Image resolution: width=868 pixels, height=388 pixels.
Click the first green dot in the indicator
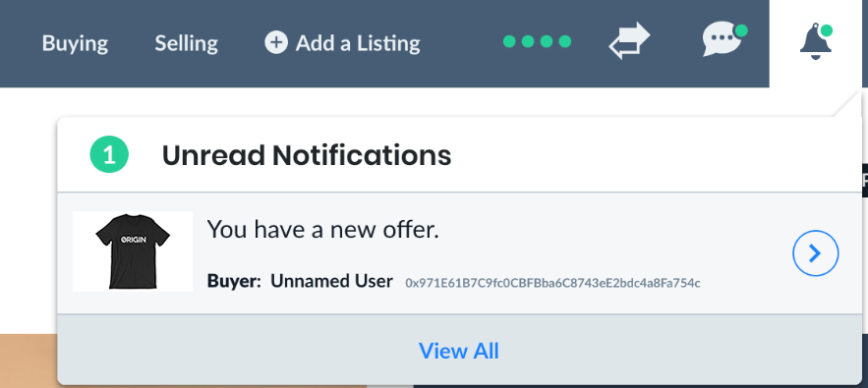509,41
